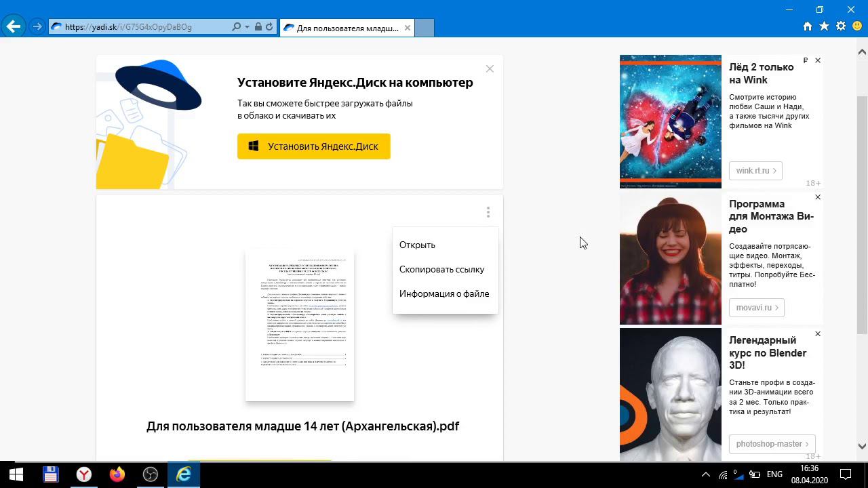
Task: Click 'Установить Яндекс.Диск' yellow button
Action: click(313, 146)
